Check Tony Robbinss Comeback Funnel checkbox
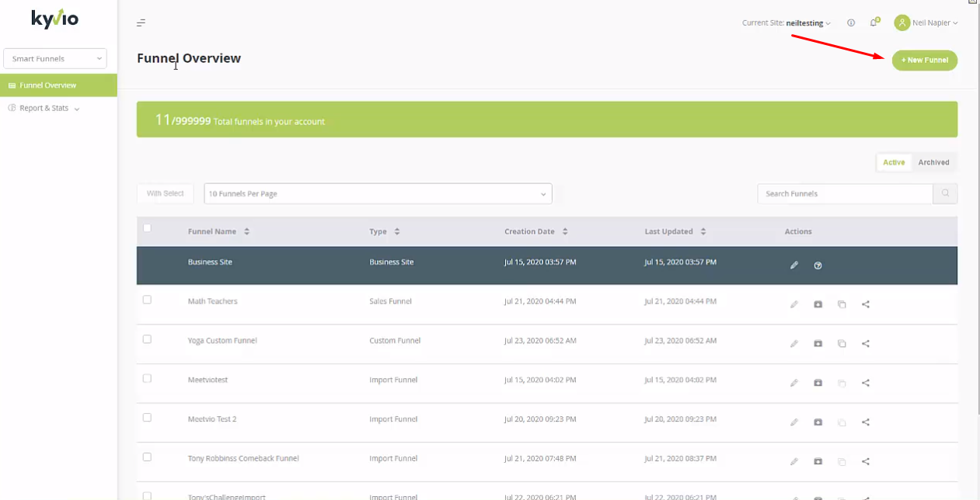 [147, 457]
